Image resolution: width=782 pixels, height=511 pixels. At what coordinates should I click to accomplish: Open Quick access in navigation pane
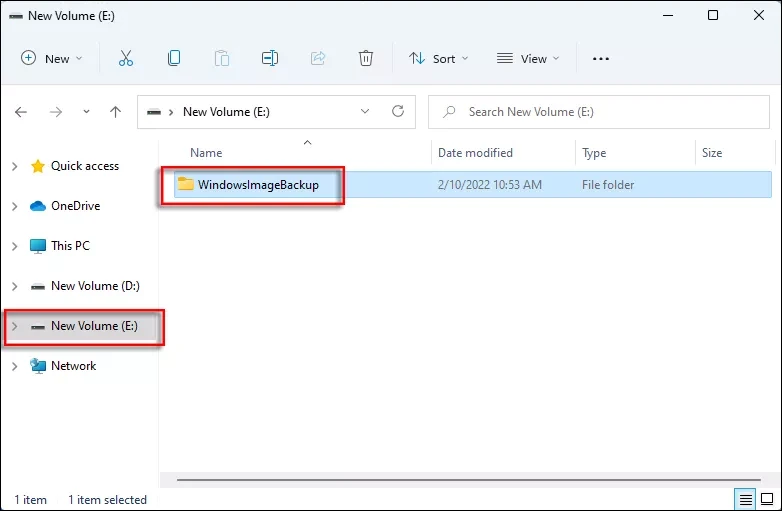click(x=85, y=166)
